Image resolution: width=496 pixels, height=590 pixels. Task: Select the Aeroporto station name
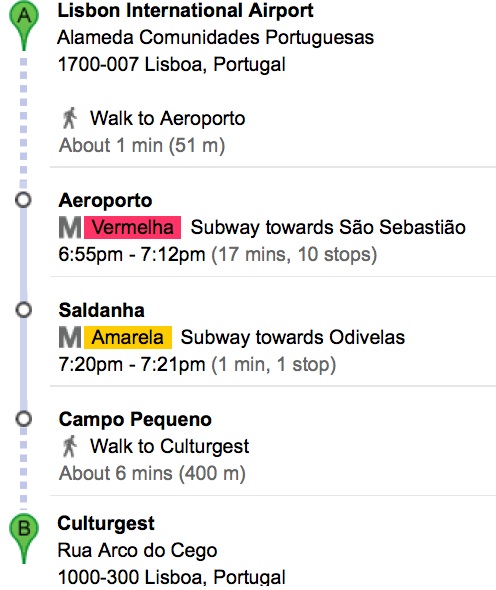[x=105, y=200]
